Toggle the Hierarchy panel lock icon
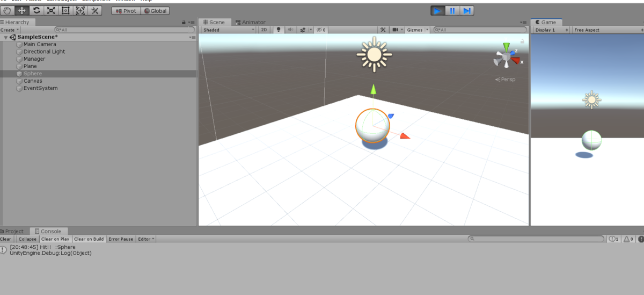 coord(184,23)
